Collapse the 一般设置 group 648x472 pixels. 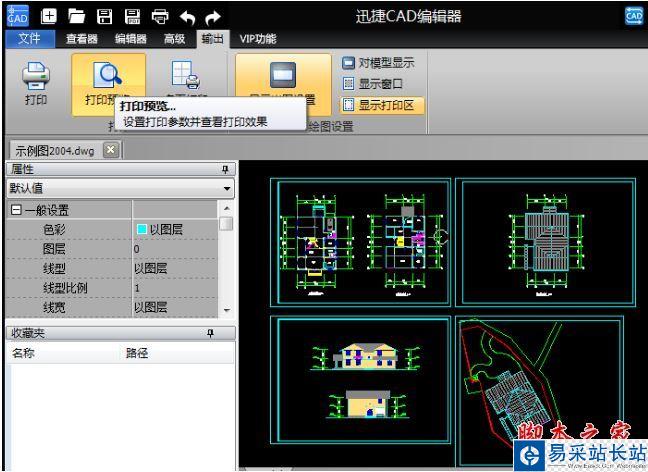[16, 210]
